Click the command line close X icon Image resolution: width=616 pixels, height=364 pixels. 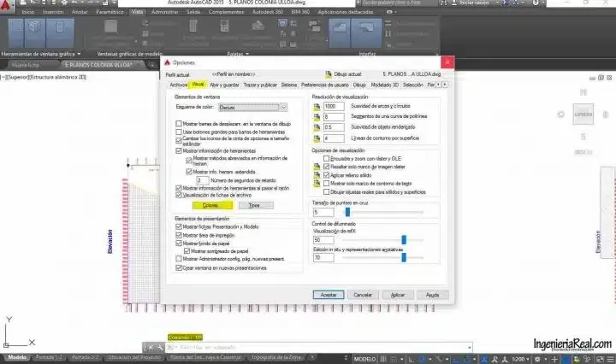[150, 348]
